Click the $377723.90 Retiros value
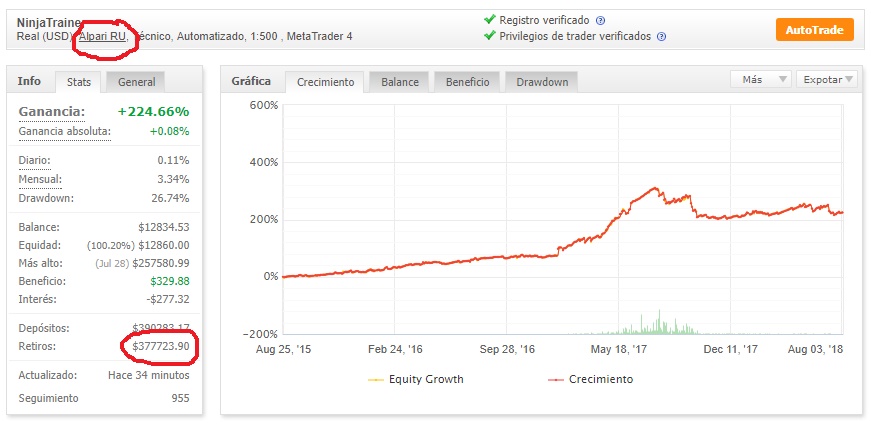 point(161,346)
